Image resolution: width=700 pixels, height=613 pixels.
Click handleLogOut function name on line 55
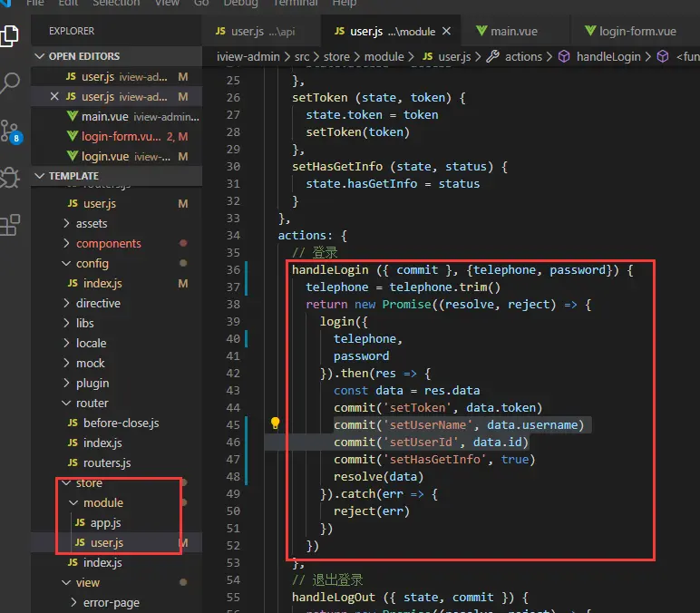point(334,597)
